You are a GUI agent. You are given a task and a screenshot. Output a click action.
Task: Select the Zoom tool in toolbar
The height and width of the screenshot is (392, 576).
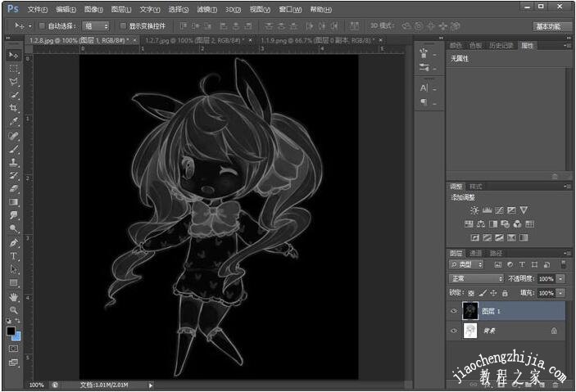(x=13, y=310)
